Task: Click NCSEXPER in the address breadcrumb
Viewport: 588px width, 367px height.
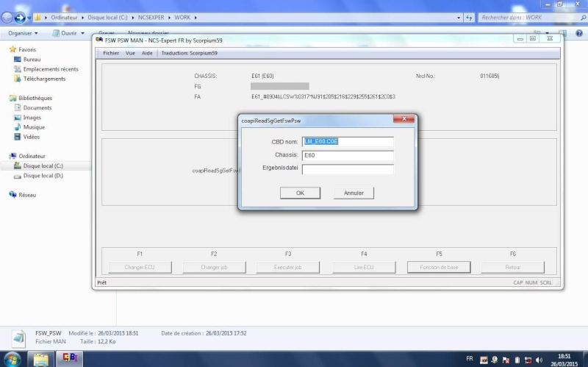Action: 151,17
